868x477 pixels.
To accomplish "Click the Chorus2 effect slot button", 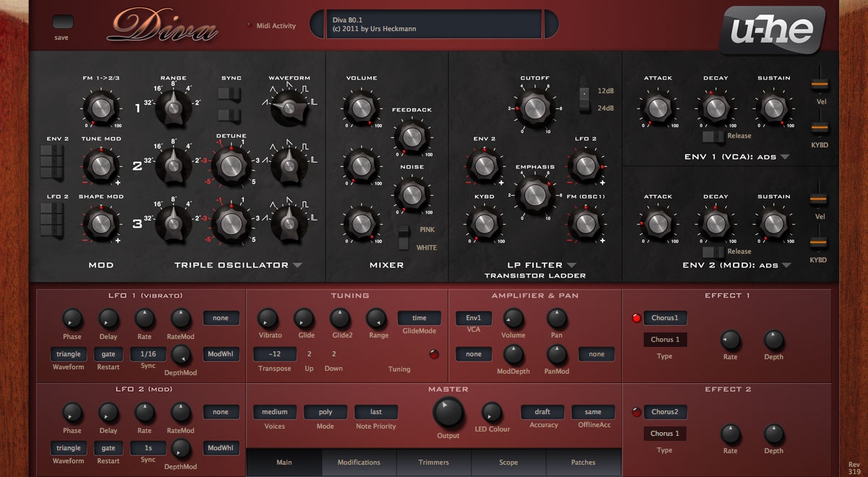I will pos(665,412).
